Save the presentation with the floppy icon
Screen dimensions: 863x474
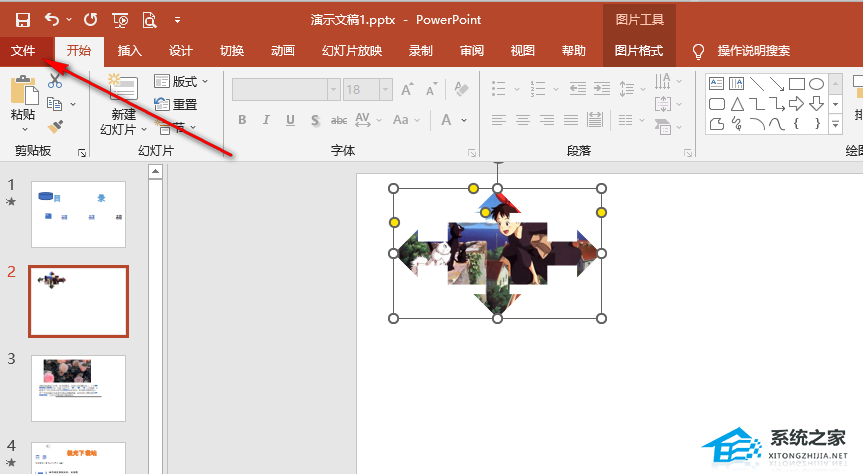point(23,20)
